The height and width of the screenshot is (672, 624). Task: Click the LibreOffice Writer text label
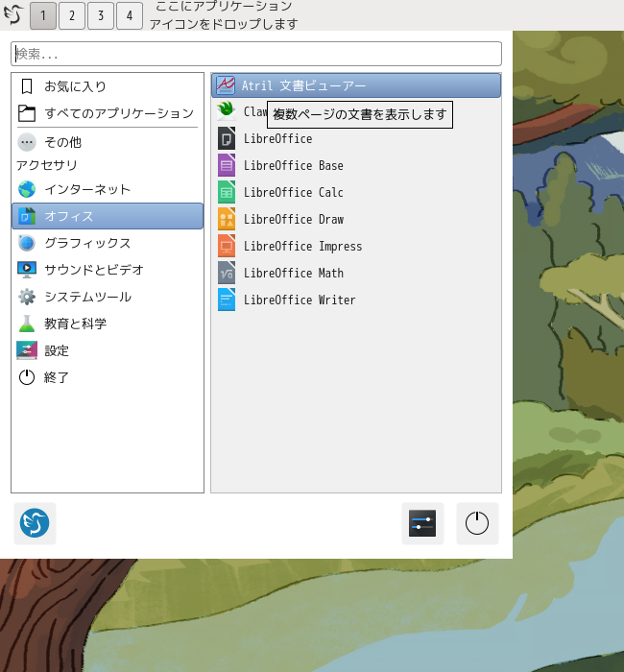pyautogui.click(x=300, y=300)
